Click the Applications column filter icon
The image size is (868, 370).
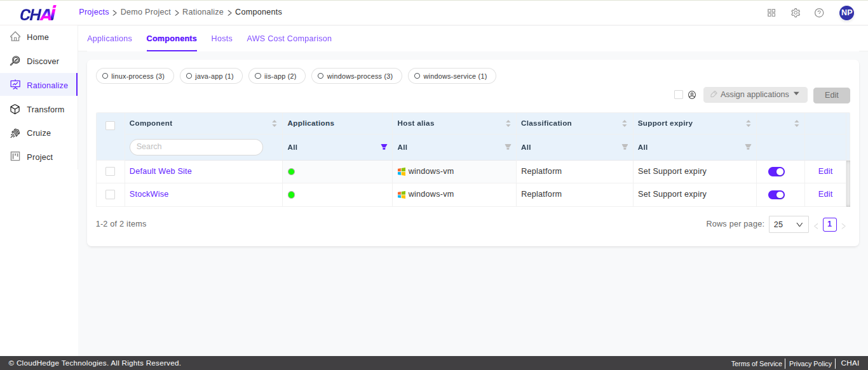[x=384, y=147]
